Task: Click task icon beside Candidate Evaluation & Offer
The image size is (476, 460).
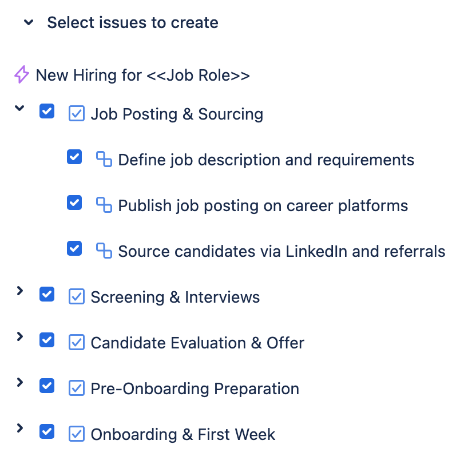Action: click(77, 342)
